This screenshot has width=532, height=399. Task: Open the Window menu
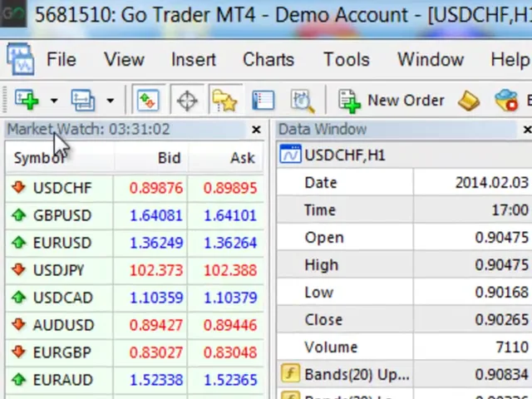click(431, 60)
